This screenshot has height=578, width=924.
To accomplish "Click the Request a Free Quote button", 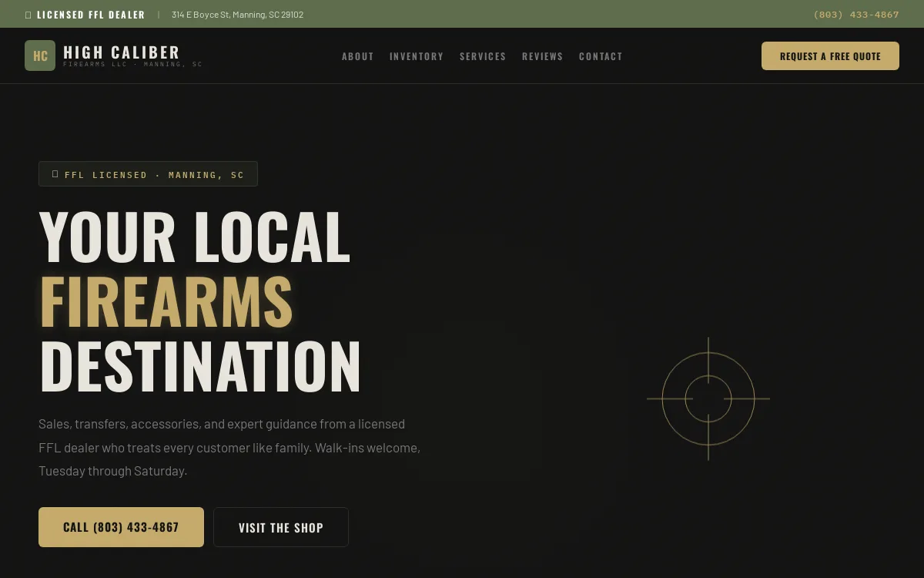I will [x=830, y=56].
